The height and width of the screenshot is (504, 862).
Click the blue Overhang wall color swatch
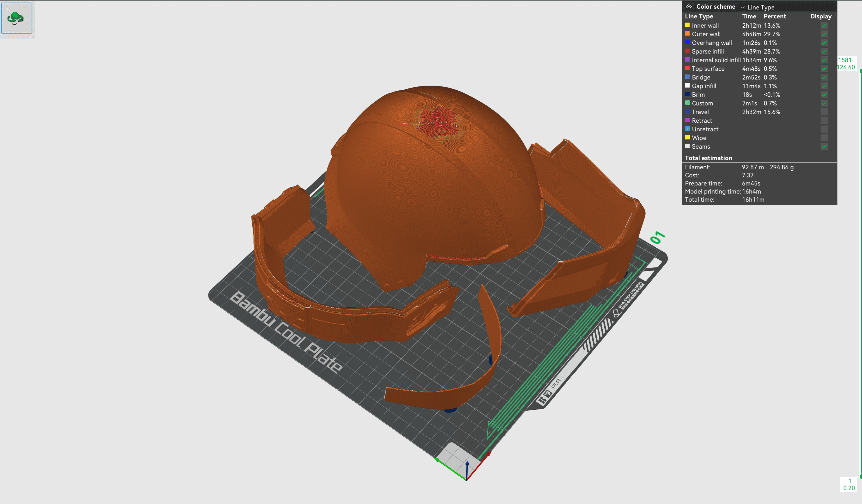(x=688, y=42)
